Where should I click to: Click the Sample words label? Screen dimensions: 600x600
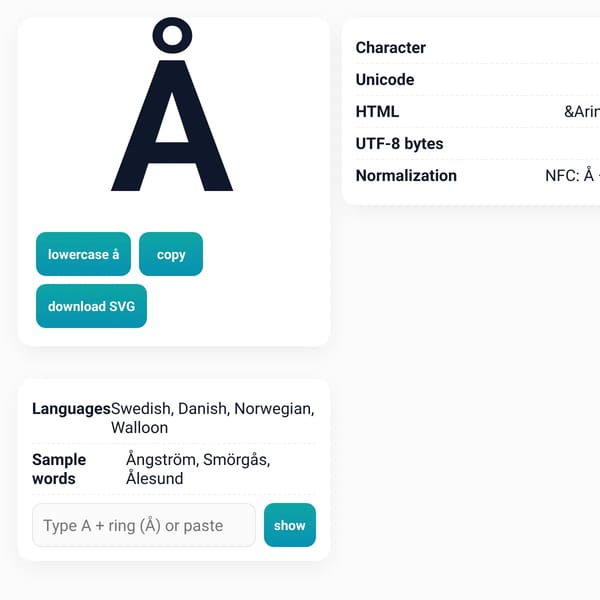point(59,469)
